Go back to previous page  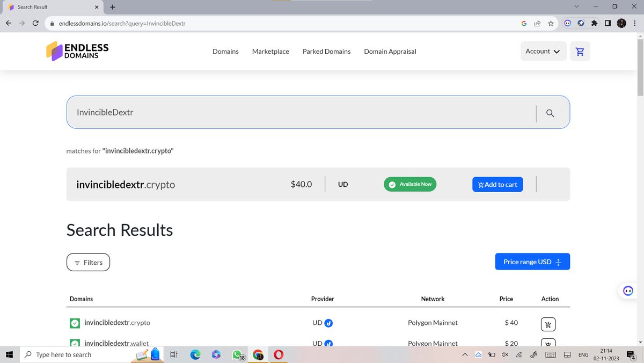9,24
